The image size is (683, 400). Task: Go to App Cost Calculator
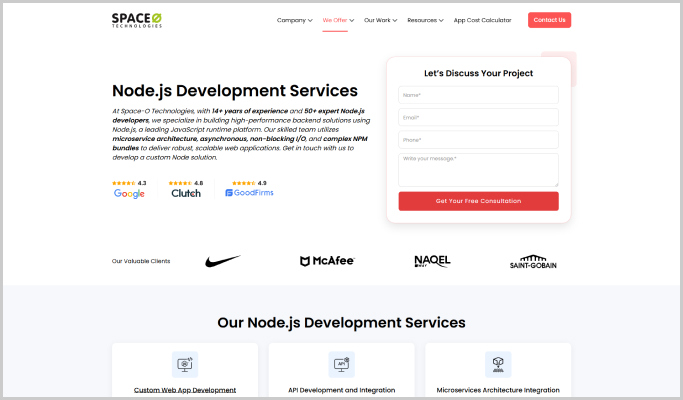pos(483,20)
